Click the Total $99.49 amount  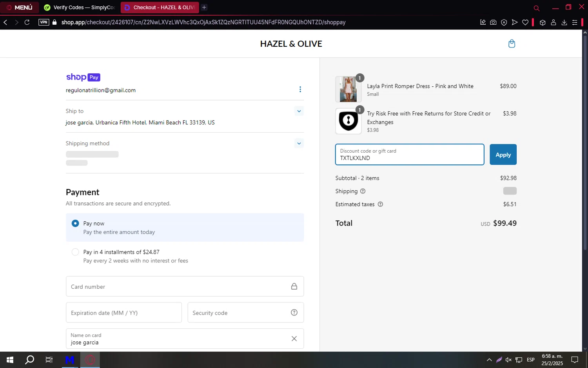coord(505,223)
